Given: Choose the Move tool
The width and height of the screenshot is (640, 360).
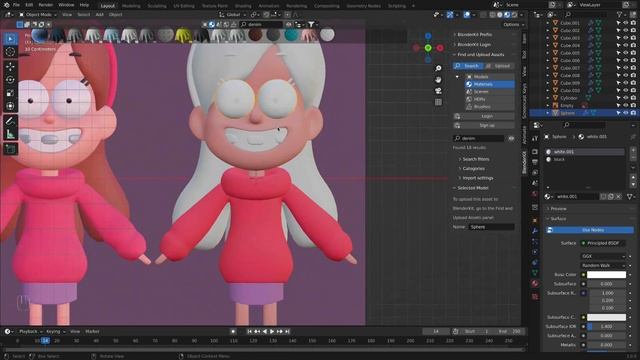Looking at the screenshot, I should pyautogui.click(x=11, y=66).
